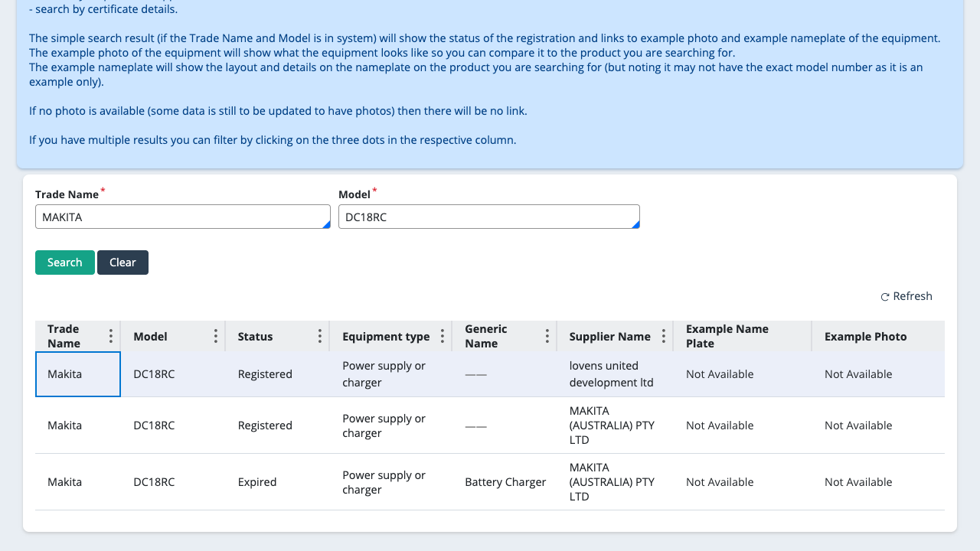This screenshot has height=551, width=980.
Task: Select the highlighted Makita row
Action: (x=77, y=374)
